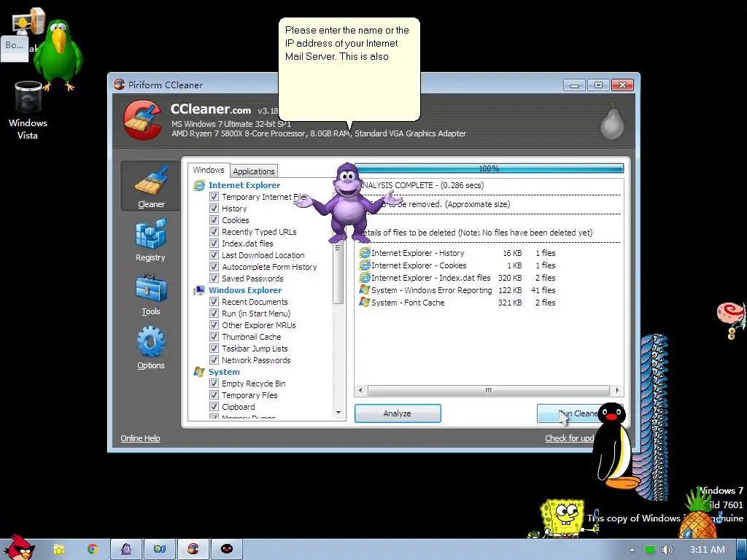The image size is (747, 560).
Task: Click the volume speaker tray icon
Action: coord(667,550)
